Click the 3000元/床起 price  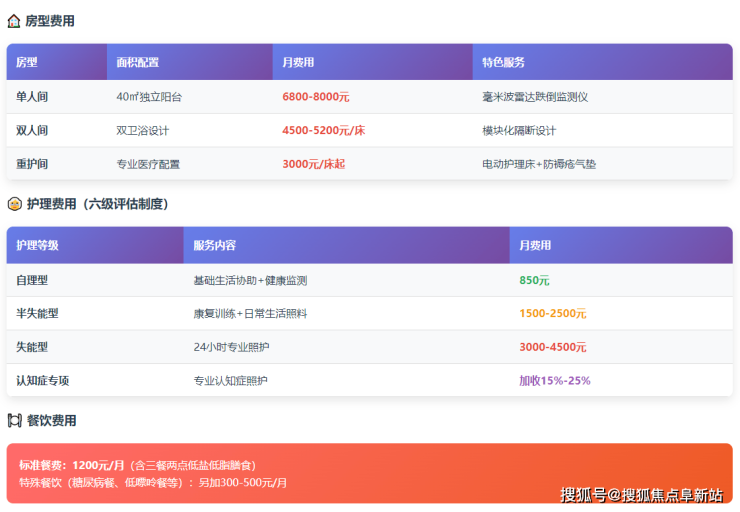click(314, 164)
